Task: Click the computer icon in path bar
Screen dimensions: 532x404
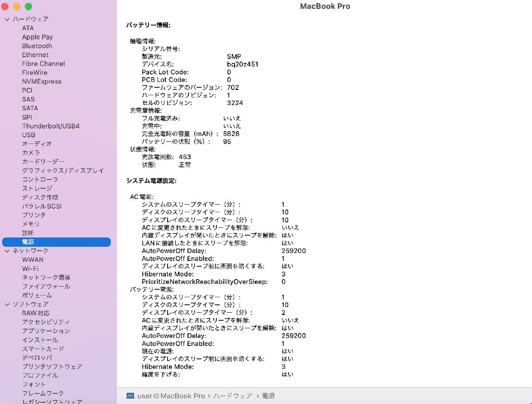Action: [130, 396]
